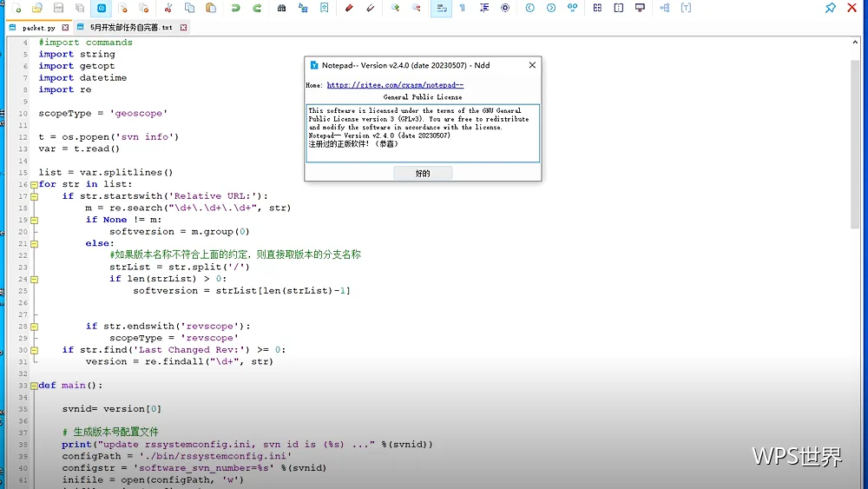This screenshot has height=489, width=868.
Task: Close the packet.py tab
Action: (65, 27)
